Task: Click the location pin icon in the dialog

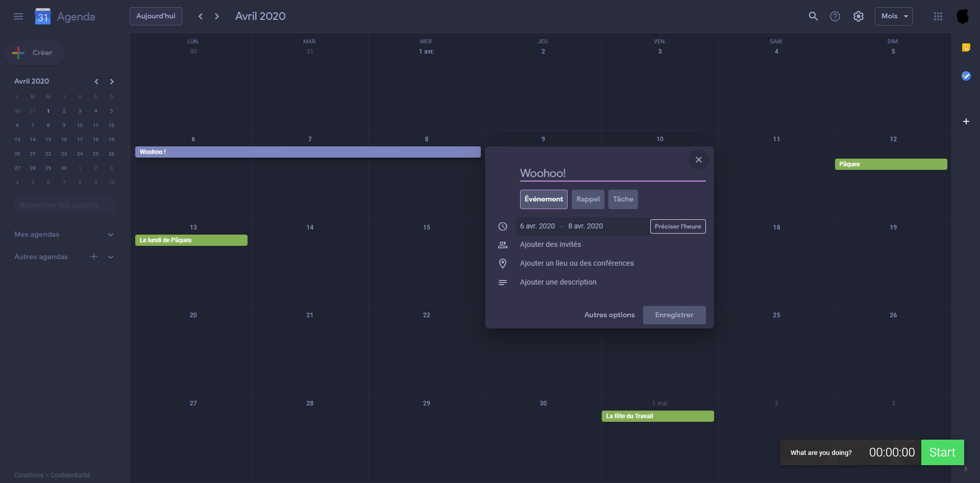Action: 503,263
